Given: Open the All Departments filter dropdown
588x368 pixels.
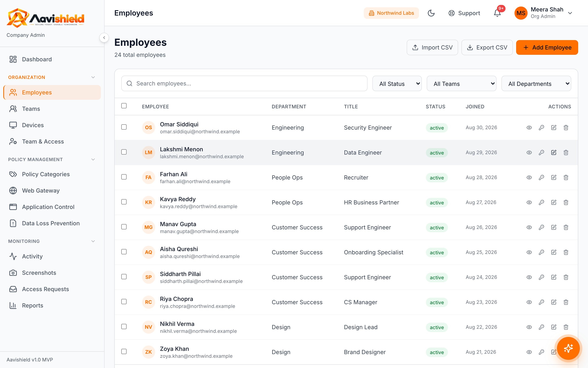Looking at the screenshot, I should (x=536, y=84).
